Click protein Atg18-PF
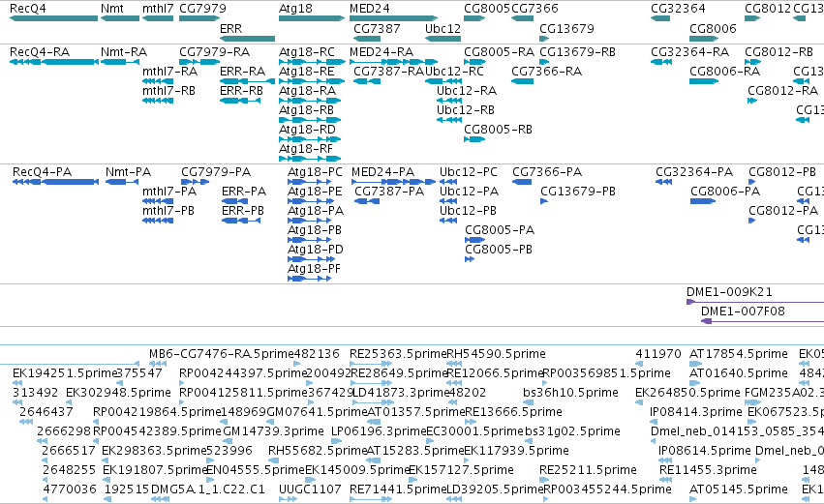The height and width of the screenshot is (504, 824). [310, 279]
